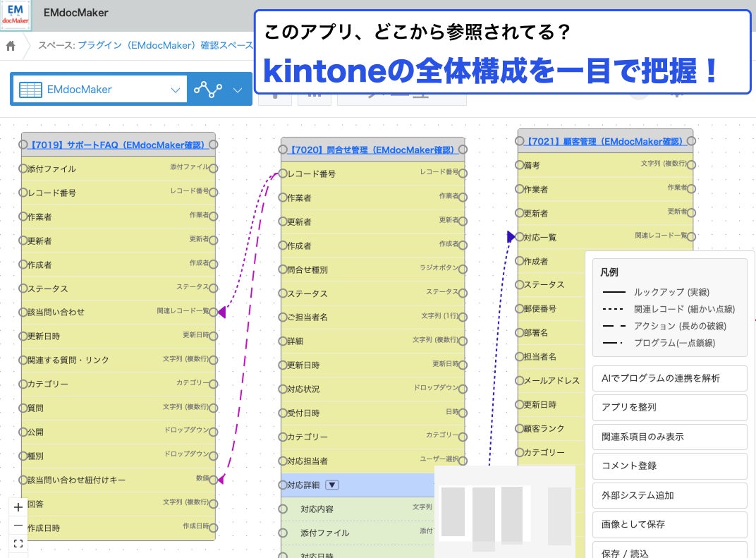Viewport: 756px width, 558px height.
Task: Click left port circle of 添付ファイル in 7019
Action: (23, 169)
